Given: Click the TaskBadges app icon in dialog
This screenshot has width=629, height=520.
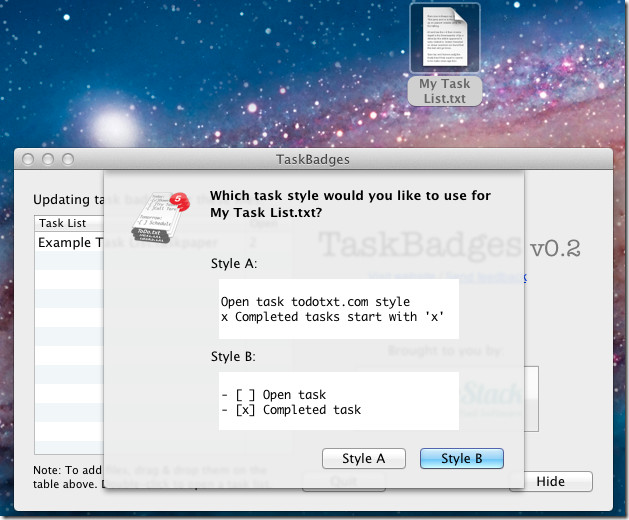Looking at the screenshot, I should pos(160,217).
